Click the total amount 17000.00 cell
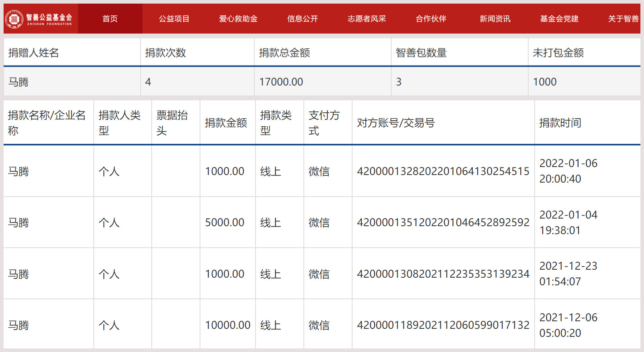This screenshot has height=352, width=644. coord(281,82)
